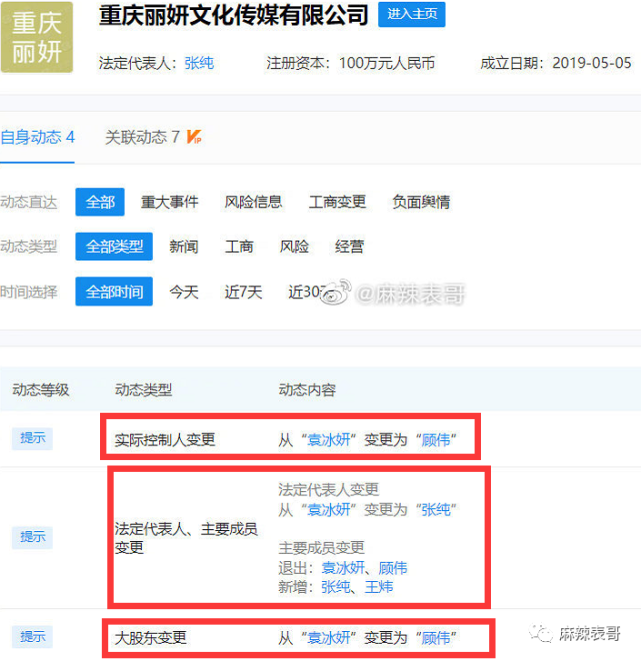641x661 pixels.
Task: Filter by 负面舆情
Action: pos(421,202)
